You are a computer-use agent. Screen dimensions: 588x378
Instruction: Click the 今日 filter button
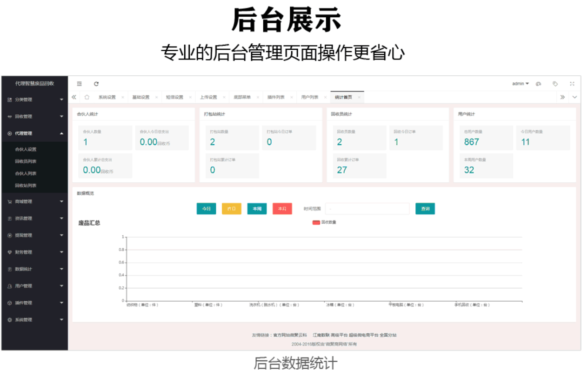206,209
